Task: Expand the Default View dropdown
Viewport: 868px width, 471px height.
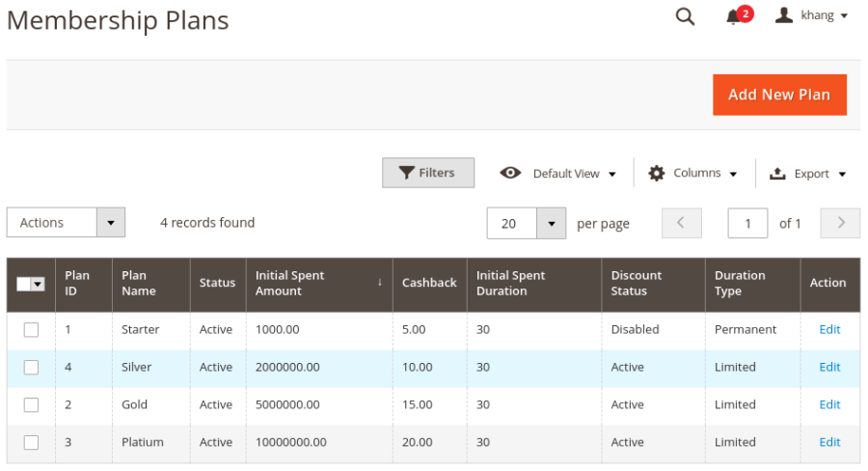Action: point(612,174)
